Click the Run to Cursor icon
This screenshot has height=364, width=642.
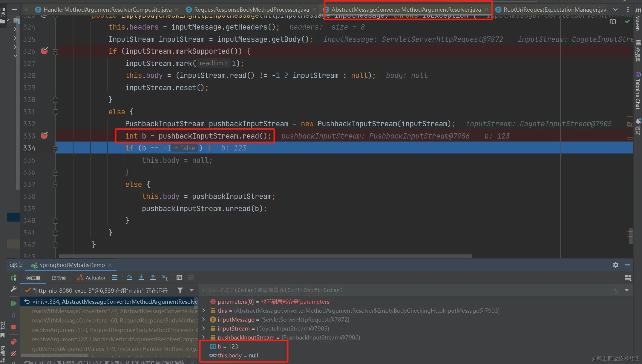(x=165, y=277)
